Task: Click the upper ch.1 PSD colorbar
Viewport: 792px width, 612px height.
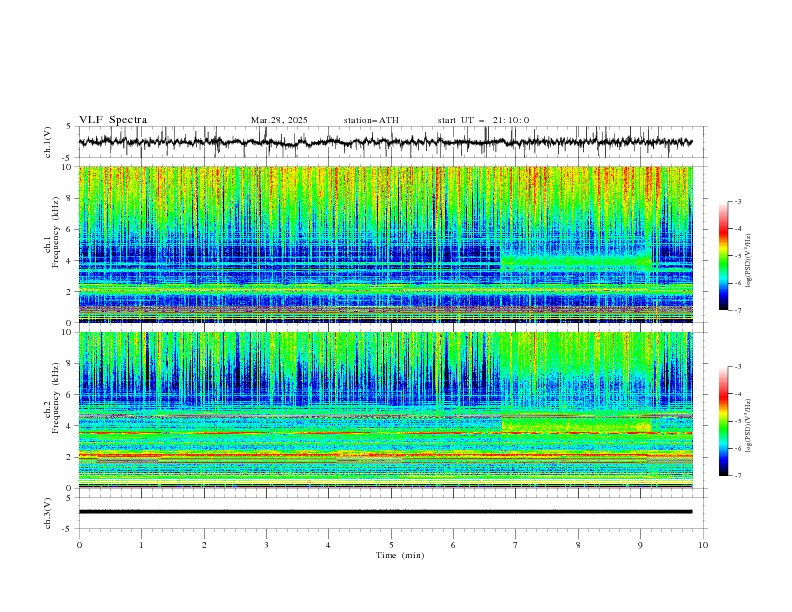Action: coord(724,256)
